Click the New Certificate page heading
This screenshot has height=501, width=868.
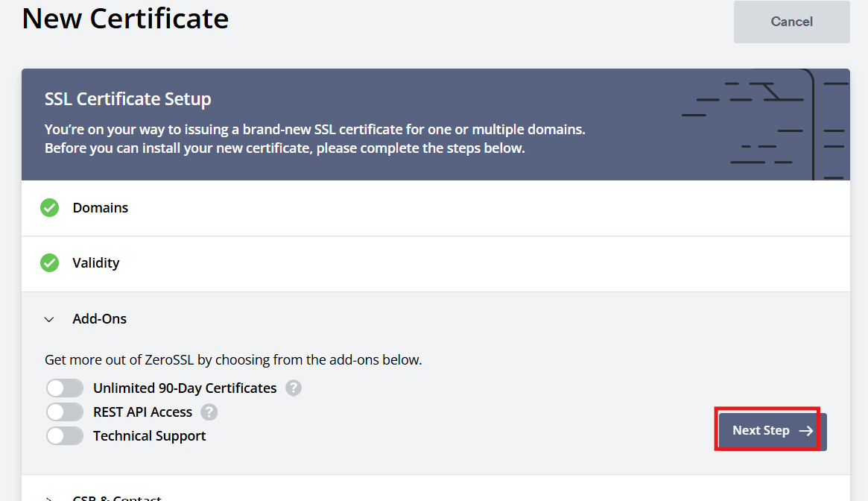(125, 19)
